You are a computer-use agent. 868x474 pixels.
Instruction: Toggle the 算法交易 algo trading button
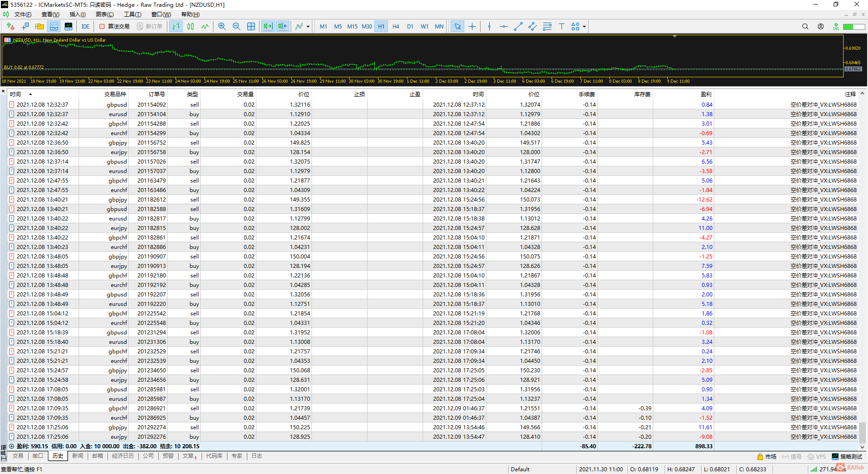click(114, 27)
